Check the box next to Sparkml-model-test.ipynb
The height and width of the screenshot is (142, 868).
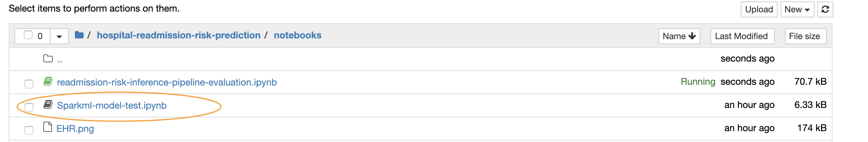(29, 107)
